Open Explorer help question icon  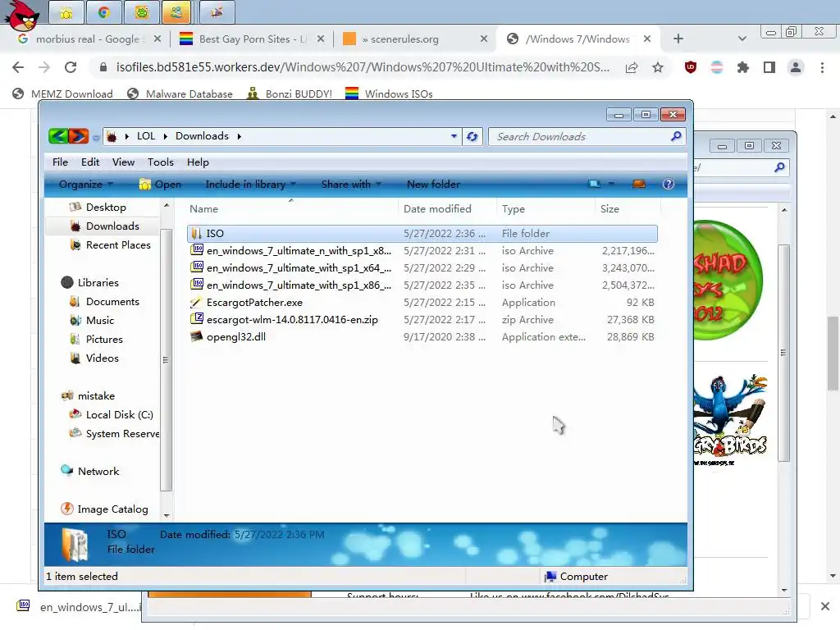coord(668,185)
